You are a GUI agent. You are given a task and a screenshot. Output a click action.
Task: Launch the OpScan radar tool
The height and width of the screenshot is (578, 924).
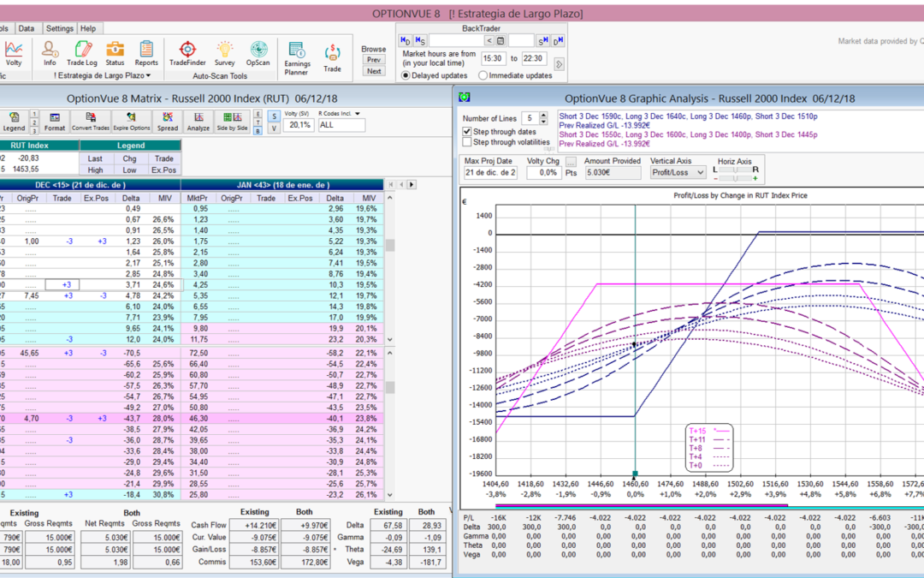coord(258,53)
